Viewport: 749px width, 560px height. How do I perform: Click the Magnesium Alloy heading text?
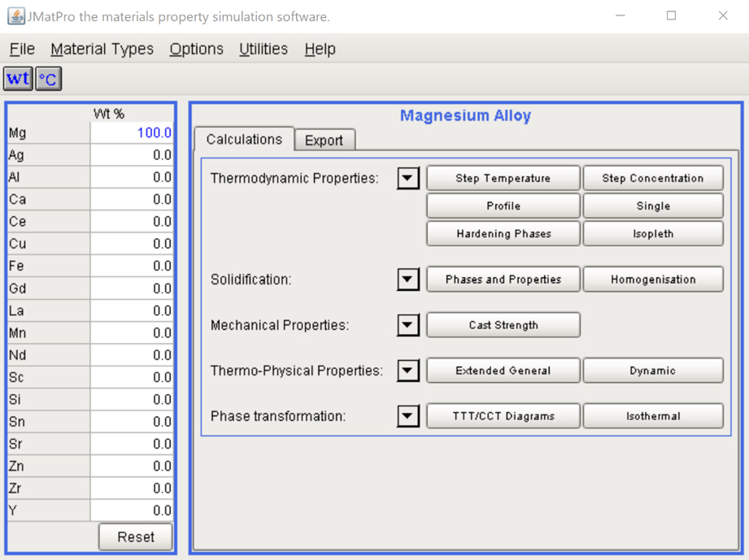coord(465,115)
